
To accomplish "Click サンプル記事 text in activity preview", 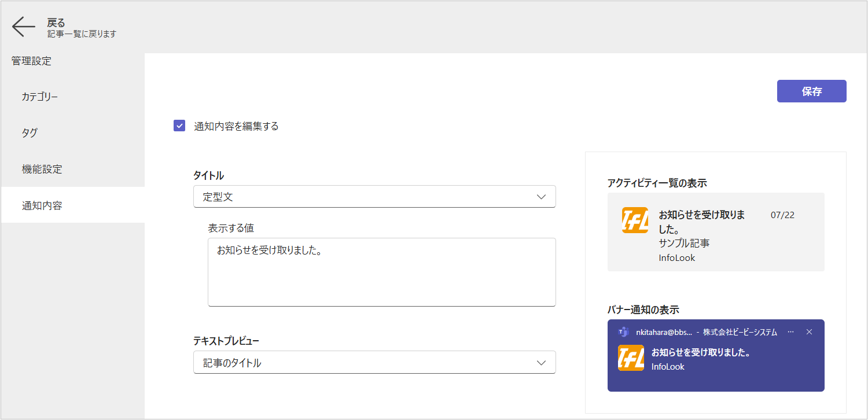I will click(684, 243).
